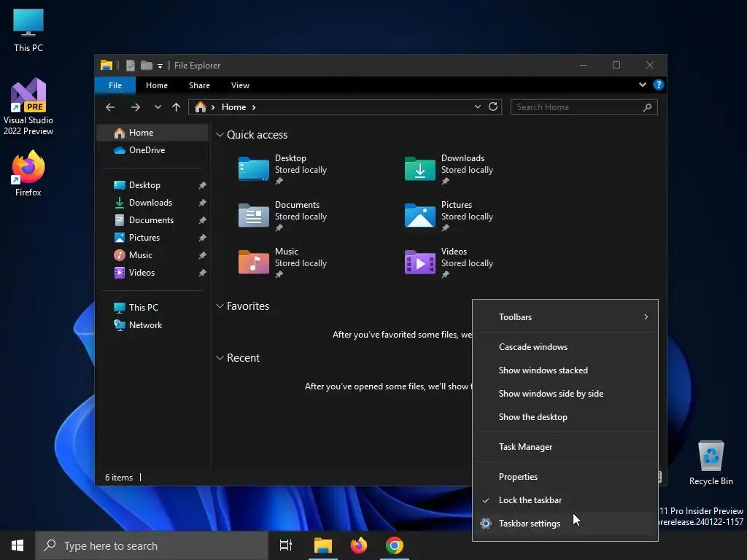Viewport: 747px width, 560px height.
Task: Open the File ribbon tab
Action: point(115,85)
